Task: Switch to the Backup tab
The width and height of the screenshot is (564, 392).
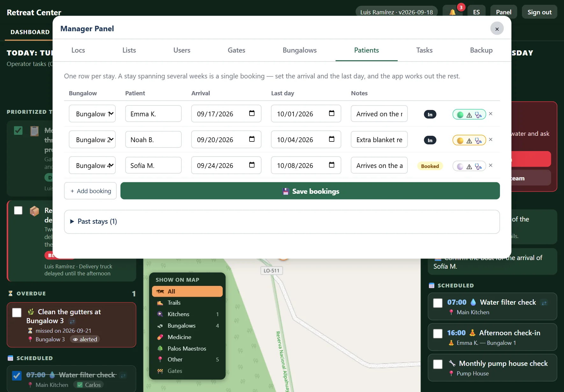Action: [x=481, y=50]
